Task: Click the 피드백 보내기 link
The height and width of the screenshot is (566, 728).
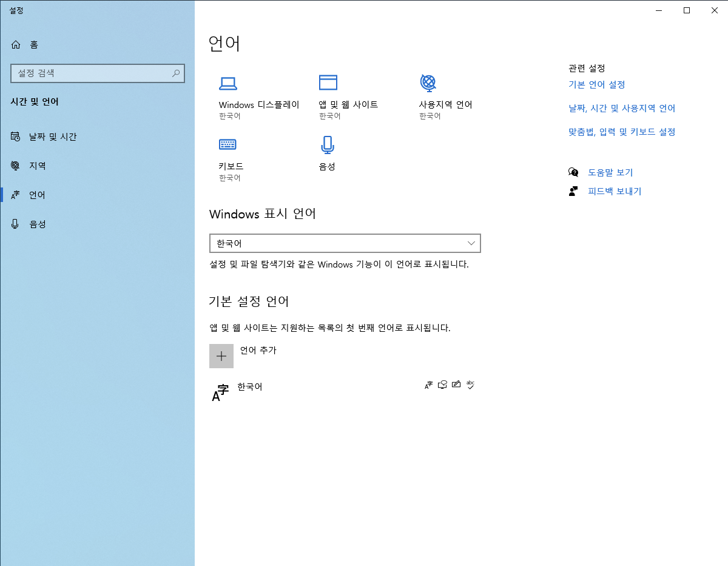Action: [x=615, y=191]
